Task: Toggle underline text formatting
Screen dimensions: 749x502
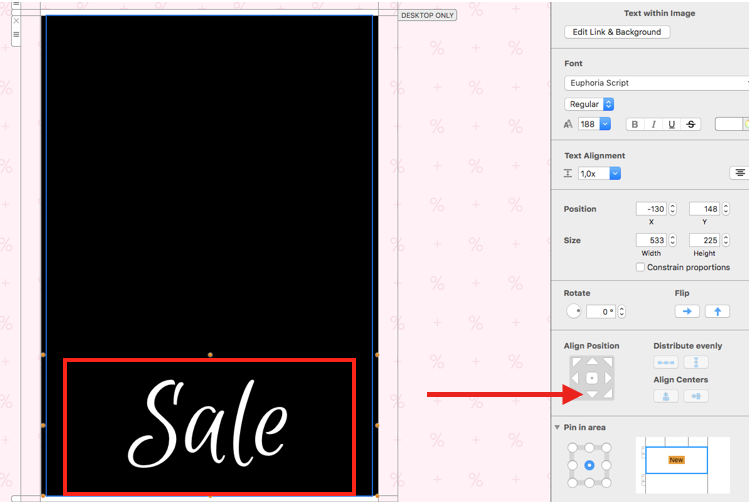Action: (x=672, y=124)
